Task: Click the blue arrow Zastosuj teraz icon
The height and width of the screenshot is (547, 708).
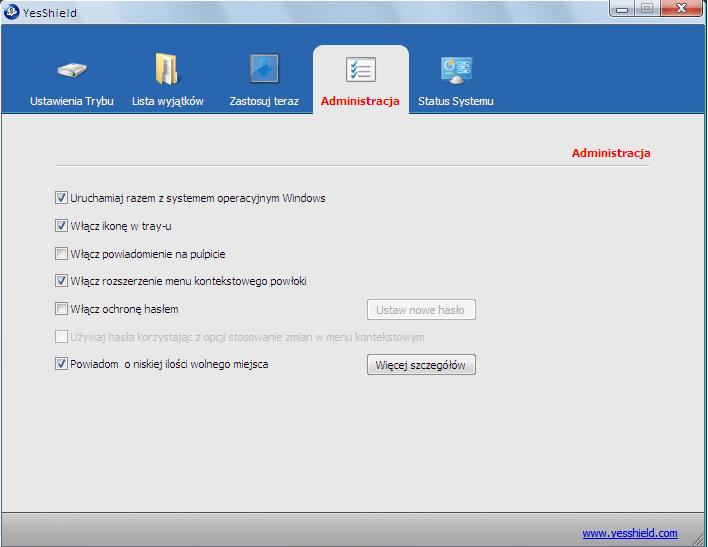Action: tap(264, 69)
